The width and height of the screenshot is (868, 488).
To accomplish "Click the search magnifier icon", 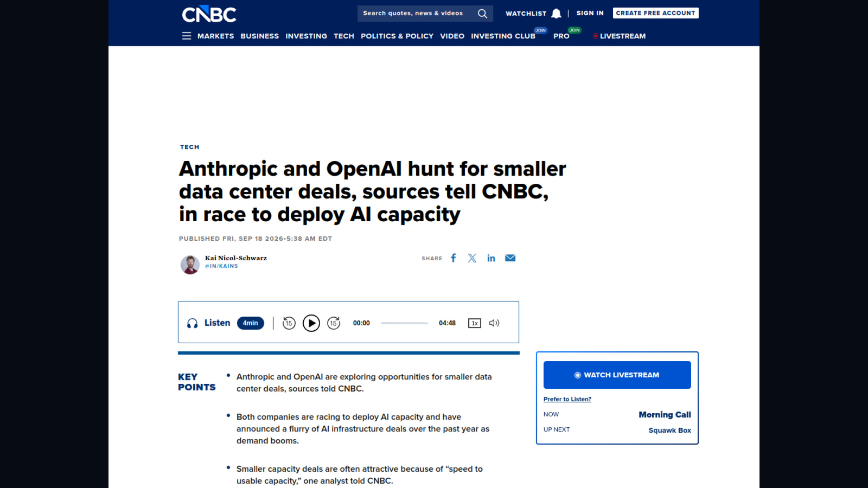I will [x=482, y=14].
